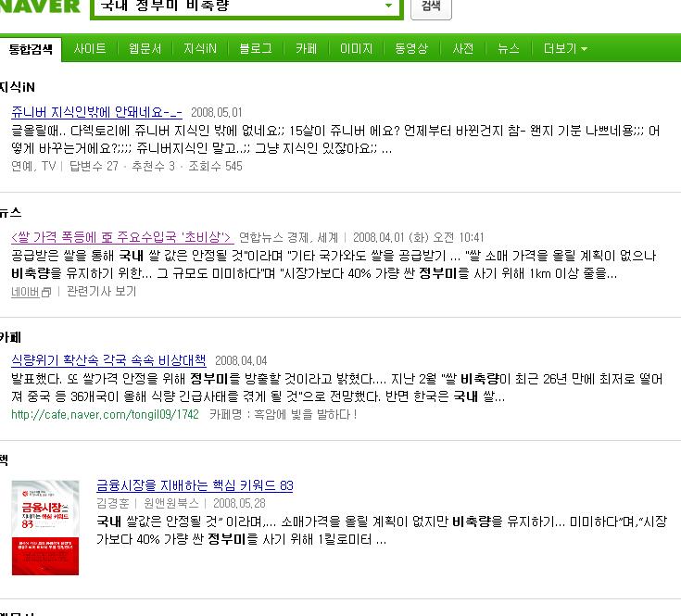
Task: Click the 네이버 new-window link
Action: 25,292
